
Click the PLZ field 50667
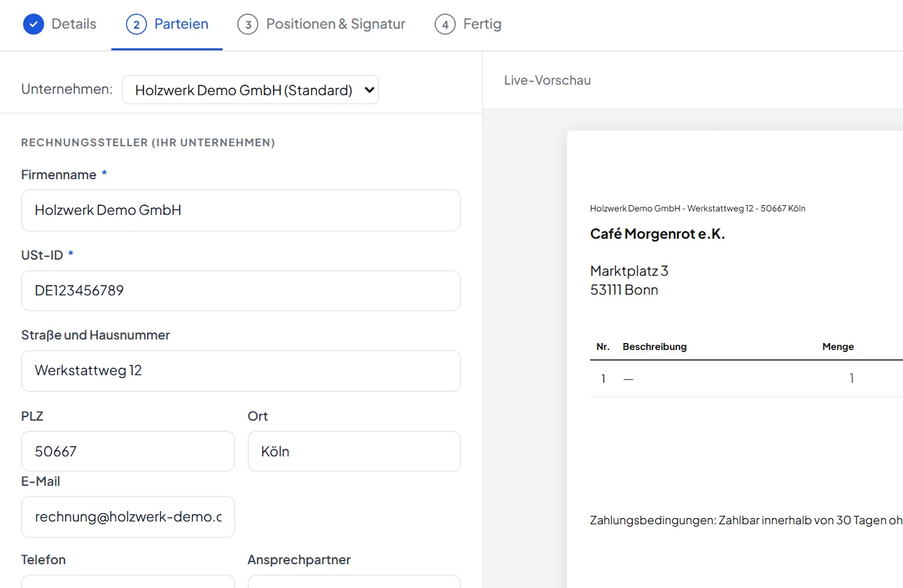[128, 451]
